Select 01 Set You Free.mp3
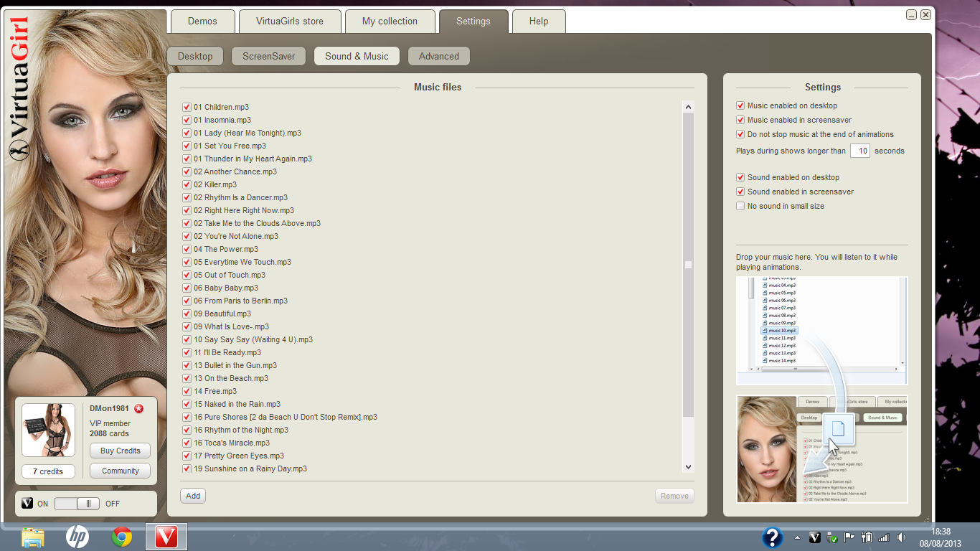980x551 pixels. tap(230, 146)
